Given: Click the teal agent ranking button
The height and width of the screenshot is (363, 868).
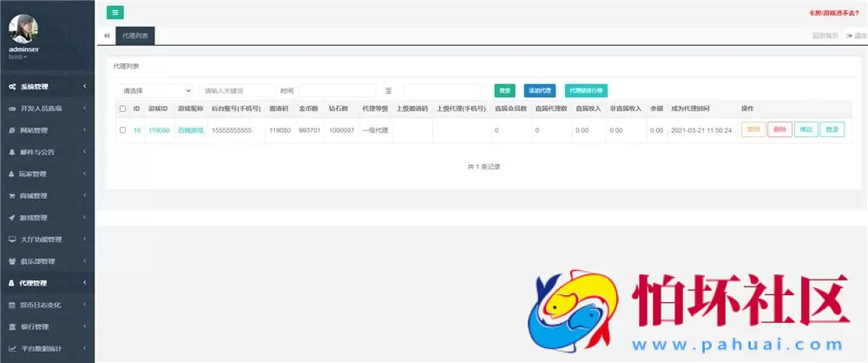Looking at the screenshot, I should (586, 90).
